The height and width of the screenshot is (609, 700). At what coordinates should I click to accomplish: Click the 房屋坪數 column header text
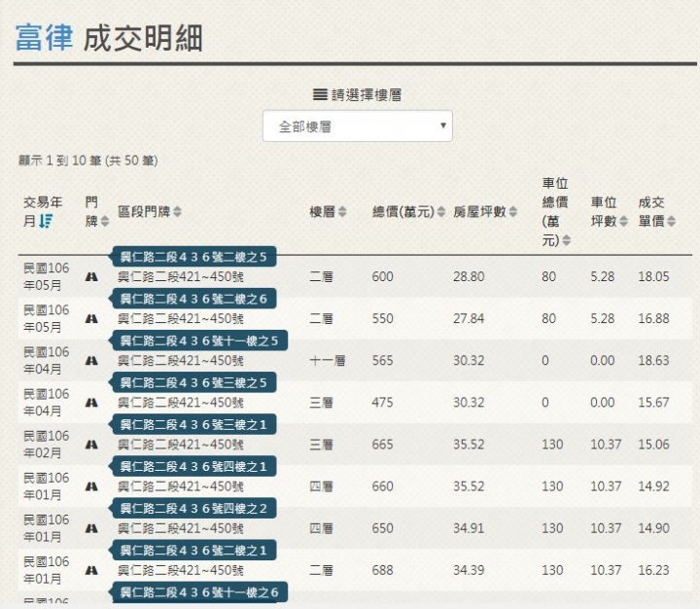pos(480,212)
